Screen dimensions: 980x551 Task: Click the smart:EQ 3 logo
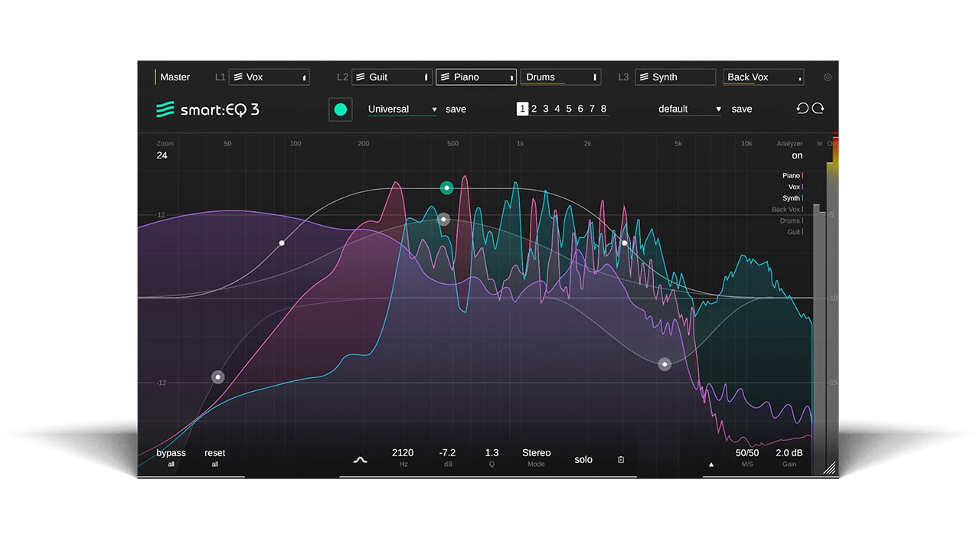(x=207, y=109)
